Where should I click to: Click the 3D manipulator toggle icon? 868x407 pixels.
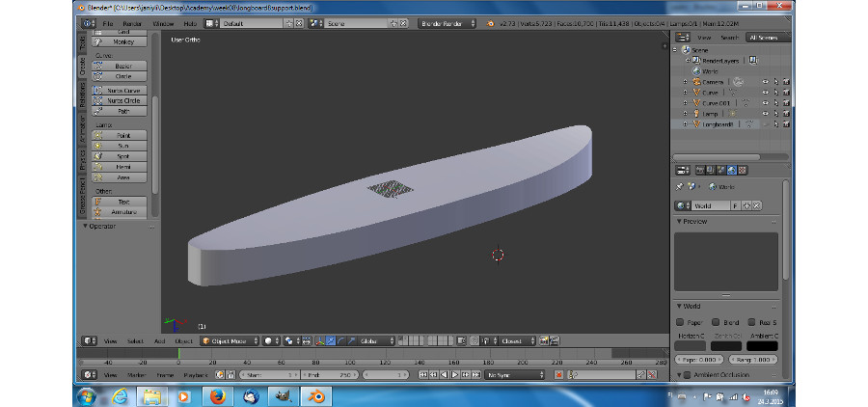319,341
